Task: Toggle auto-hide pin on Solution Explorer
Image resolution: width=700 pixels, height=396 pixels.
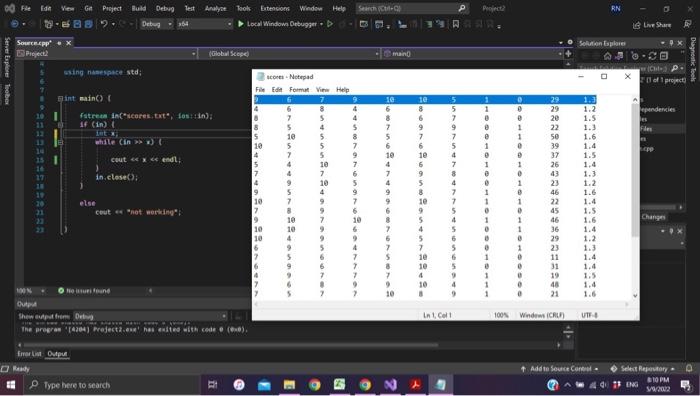Action: [x=671, y=43]
